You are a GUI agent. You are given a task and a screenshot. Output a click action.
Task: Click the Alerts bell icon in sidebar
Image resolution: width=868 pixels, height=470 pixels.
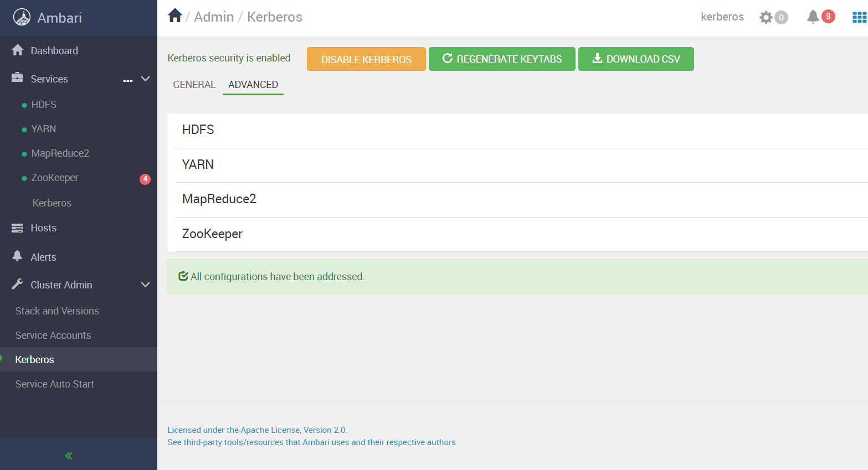18,256
